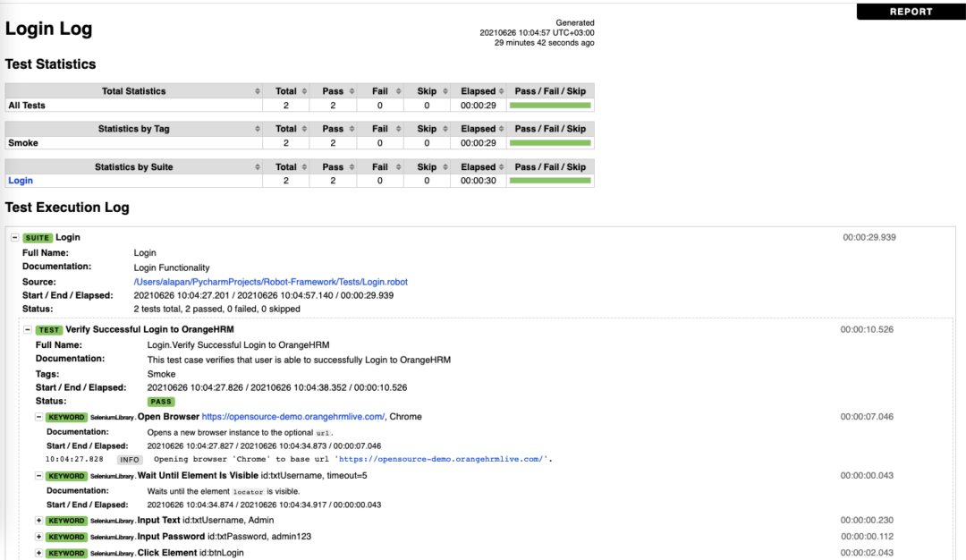
Task: Sort Total Statistics table by name
Action: click(133, 91)
